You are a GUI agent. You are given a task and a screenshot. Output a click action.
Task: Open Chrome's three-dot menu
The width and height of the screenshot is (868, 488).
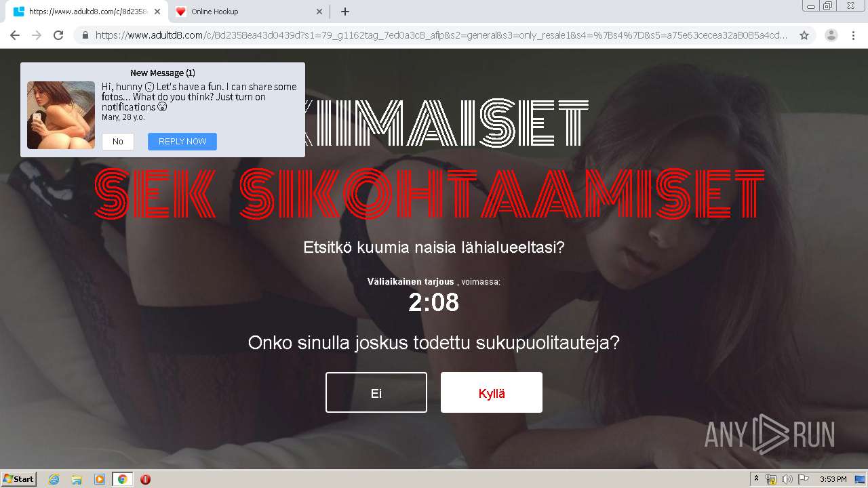[853, 35]
